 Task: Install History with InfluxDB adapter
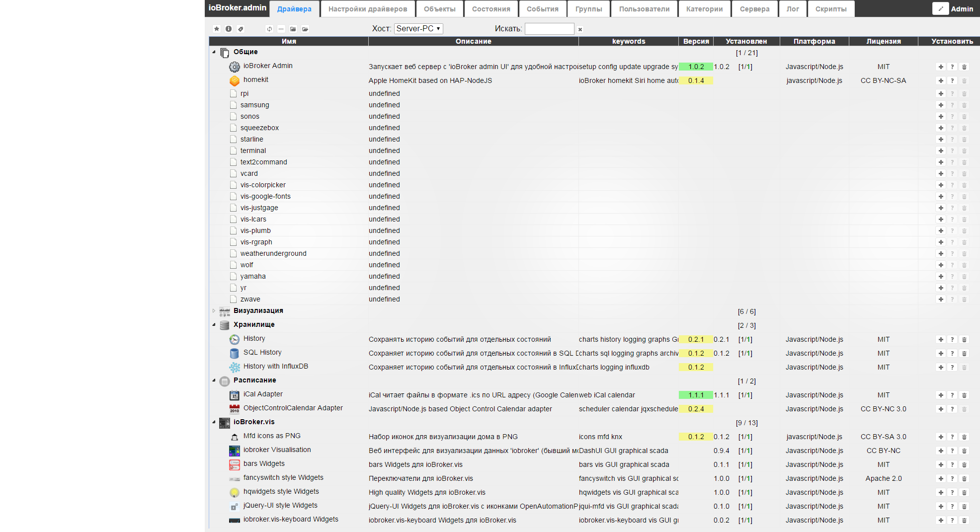(941, 367)
